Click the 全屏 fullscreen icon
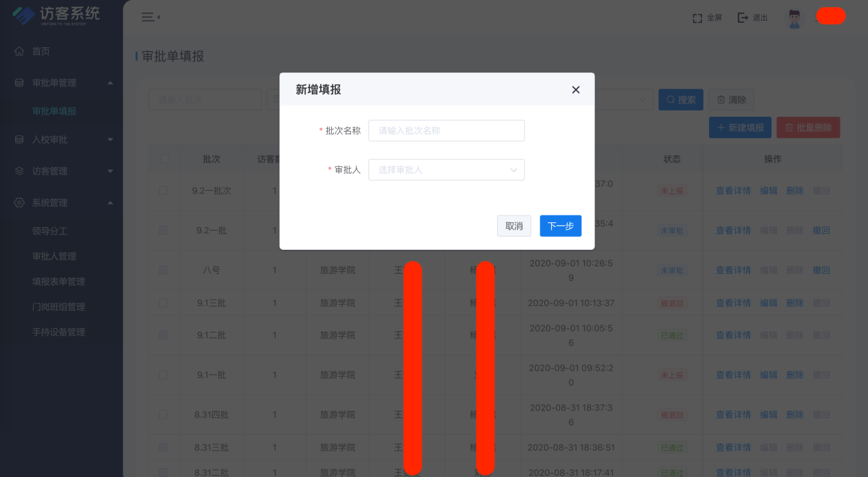The height and width of the screenshot is (477, 868). click(697, 18)
